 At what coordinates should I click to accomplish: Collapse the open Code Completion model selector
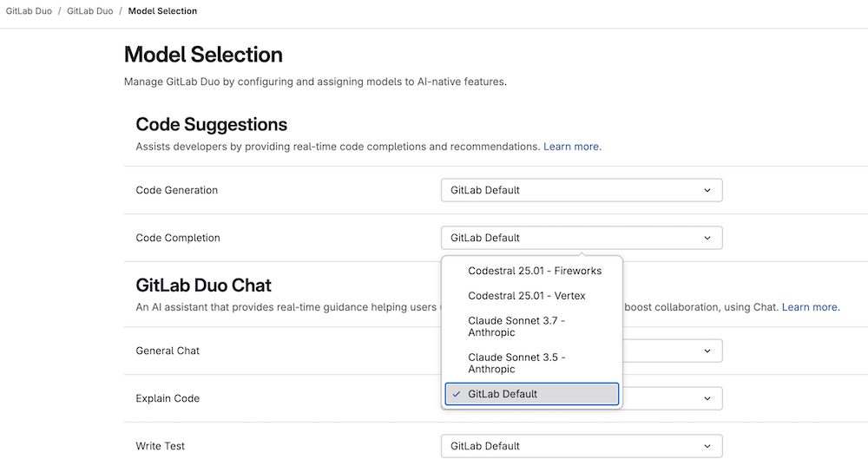(x=581, y=238)
